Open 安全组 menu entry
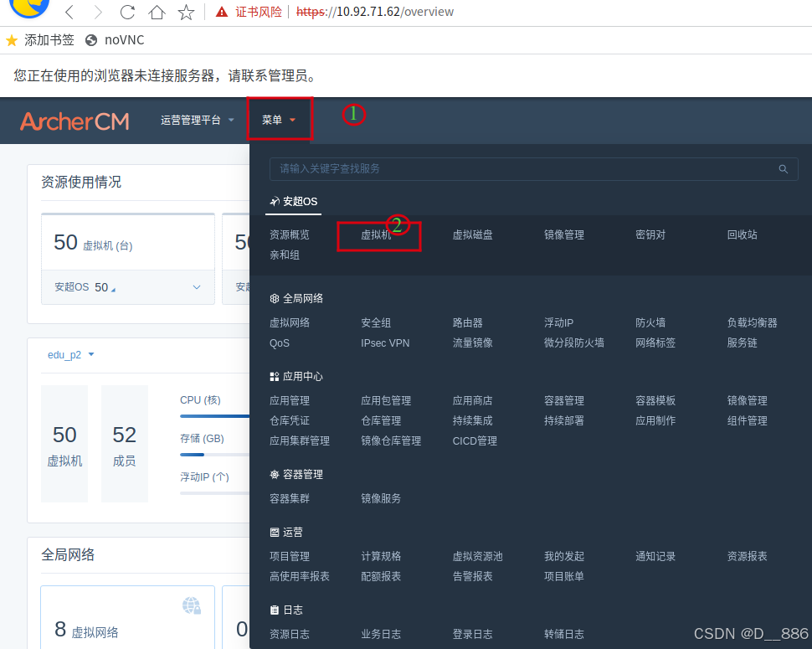 (x=376, y=322)
